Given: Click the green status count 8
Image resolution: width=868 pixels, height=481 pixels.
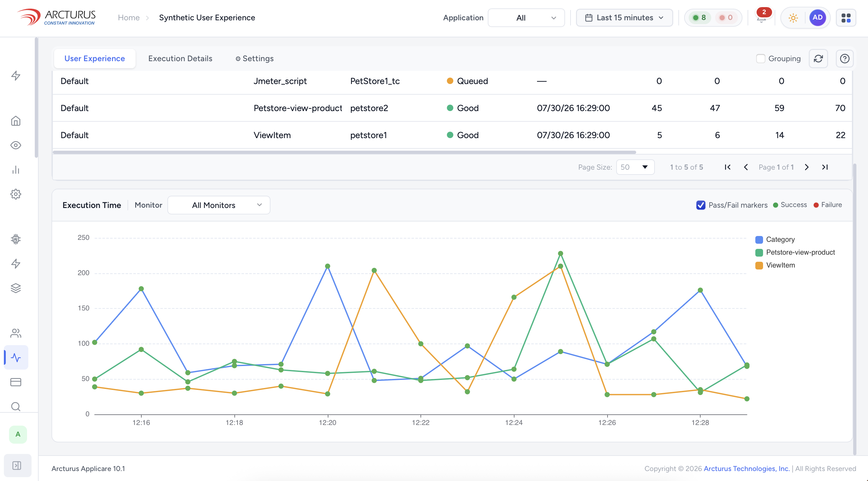Looking at the screenshot, I should point(700,17).
